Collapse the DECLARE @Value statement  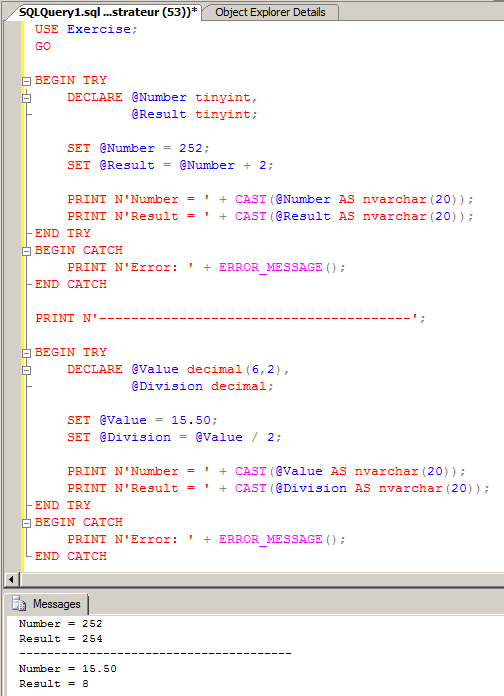point(27,370)
